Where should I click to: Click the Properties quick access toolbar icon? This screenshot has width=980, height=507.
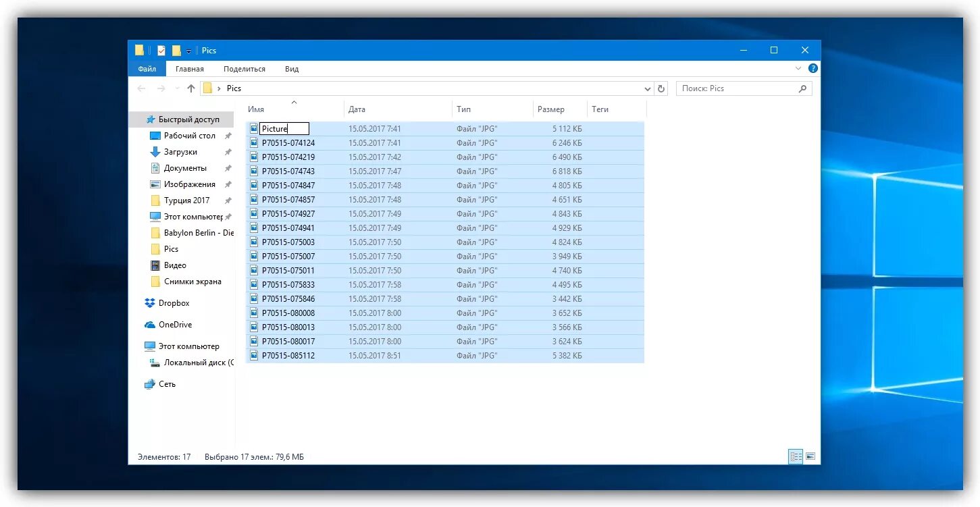(x=161, y=50)
